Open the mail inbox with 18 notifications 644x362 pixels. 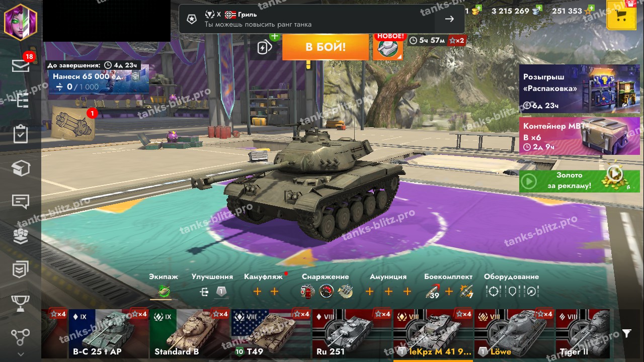pyautogui.click(x=21, y=65)
